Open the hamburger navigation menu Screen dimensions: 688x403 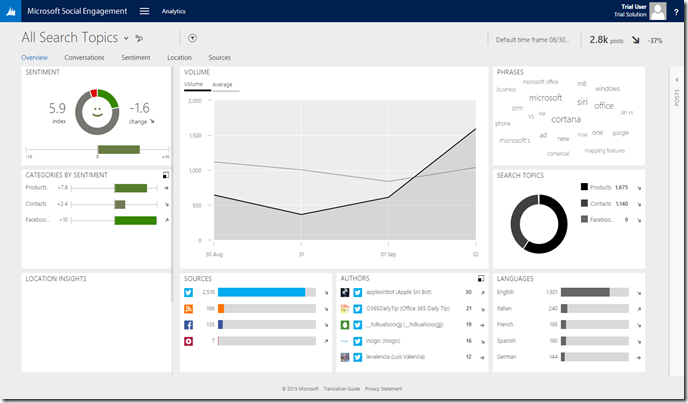[144, 11]
